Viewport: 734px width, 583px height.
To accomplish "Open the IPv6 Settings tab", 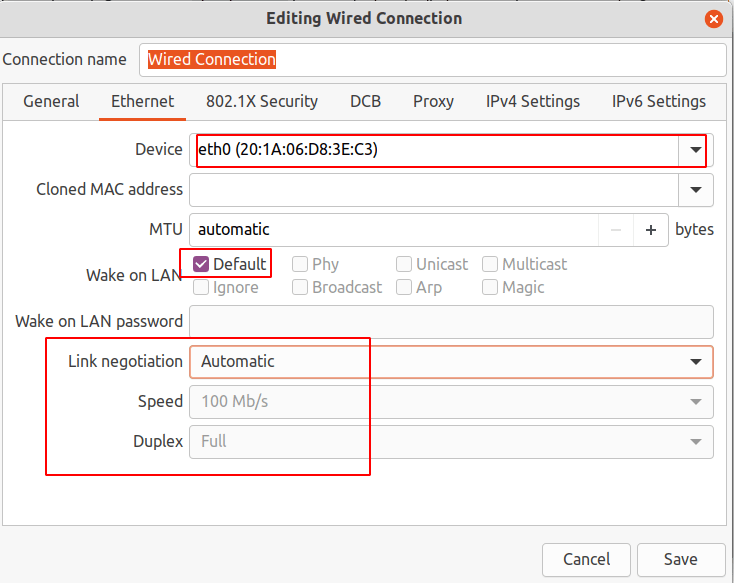I will 659,101.
